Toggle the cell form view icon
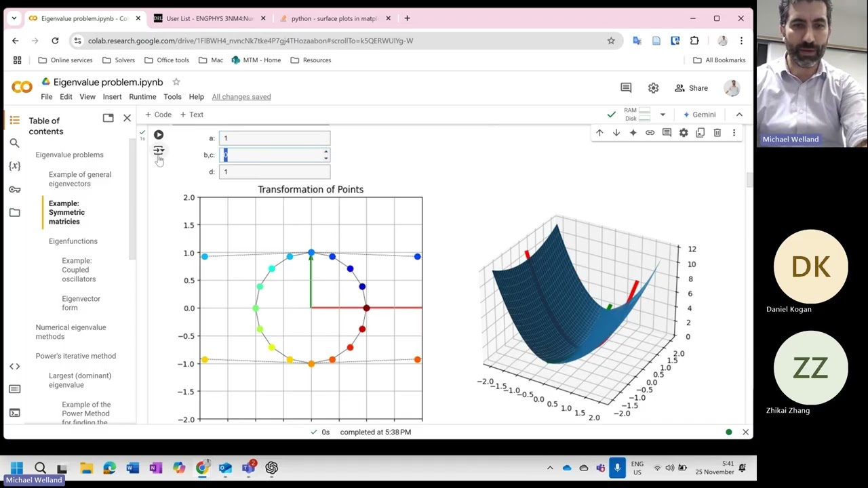 pyautogui.click(x=159, y=150)
